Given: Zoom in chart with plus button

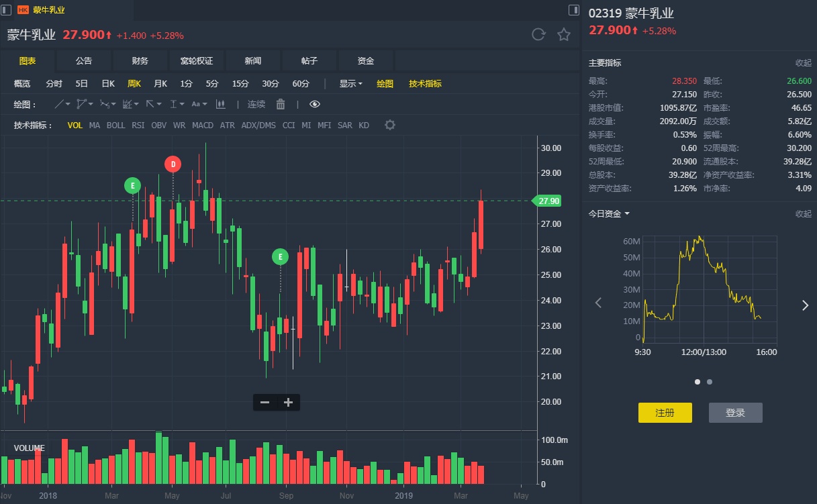Looking at the screenshot, I should [x=289, y=403].
